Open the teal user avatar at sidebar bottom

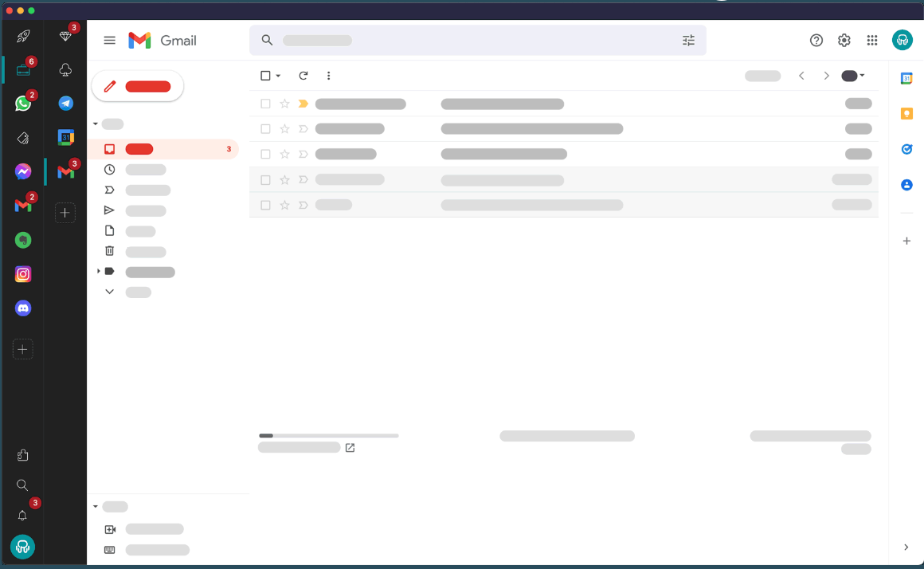[x=22, y=547]
